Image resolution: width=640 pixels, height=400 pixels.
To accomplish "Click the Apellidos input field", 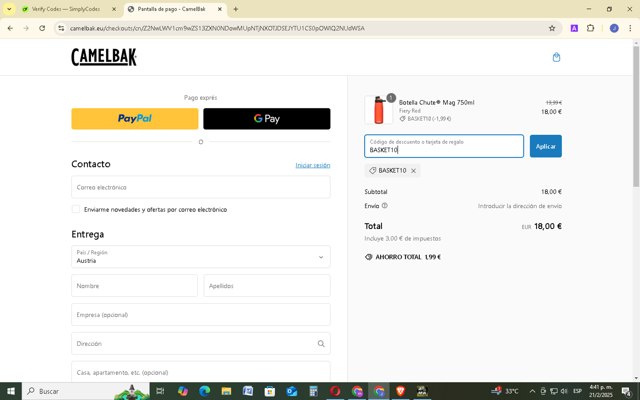I will 267,286.
